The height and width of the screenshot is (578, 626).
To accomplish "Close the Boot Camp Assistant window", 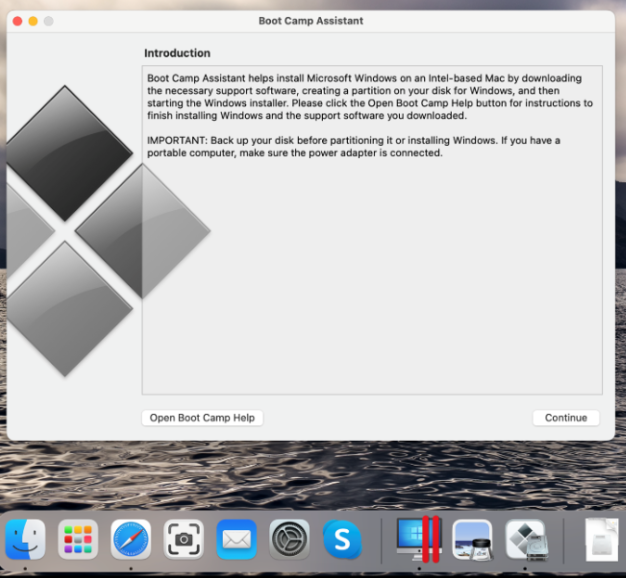I will (x=17, y=21).
